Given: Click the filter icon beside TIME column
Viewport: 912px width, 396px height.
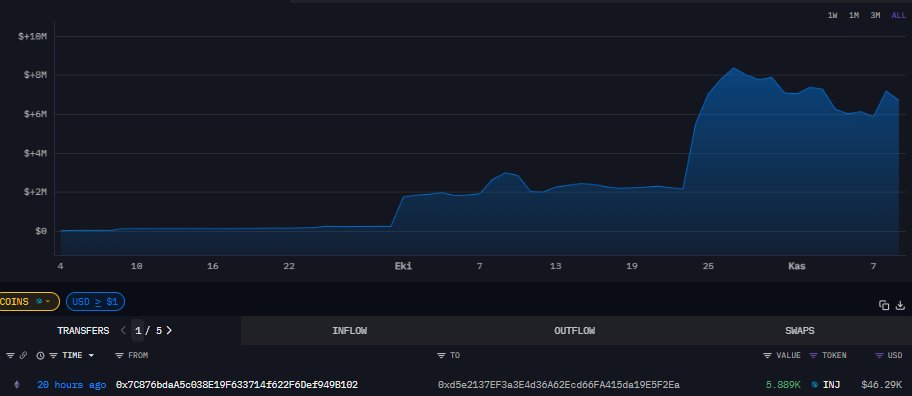Looking at the screenshot, I should tap(53, 355).
